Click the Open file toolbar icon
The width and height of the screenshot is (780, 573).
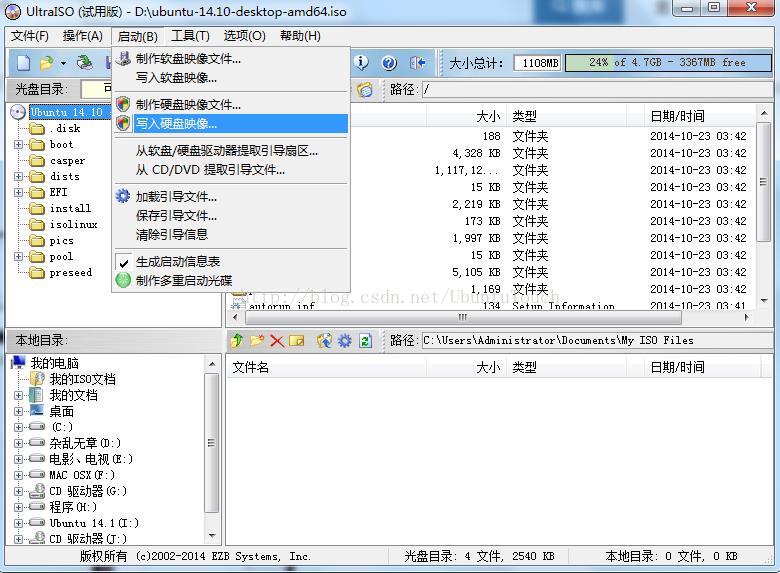click(46, 63)
